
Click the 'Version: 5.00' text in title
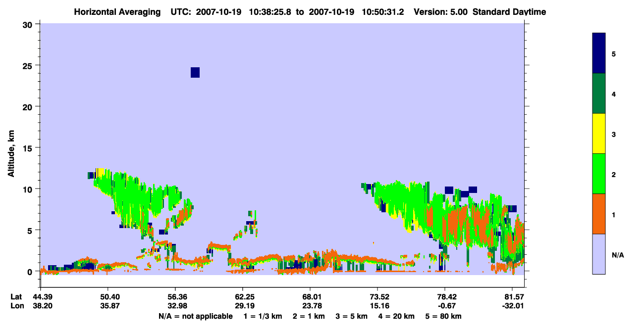pos(441,12)
